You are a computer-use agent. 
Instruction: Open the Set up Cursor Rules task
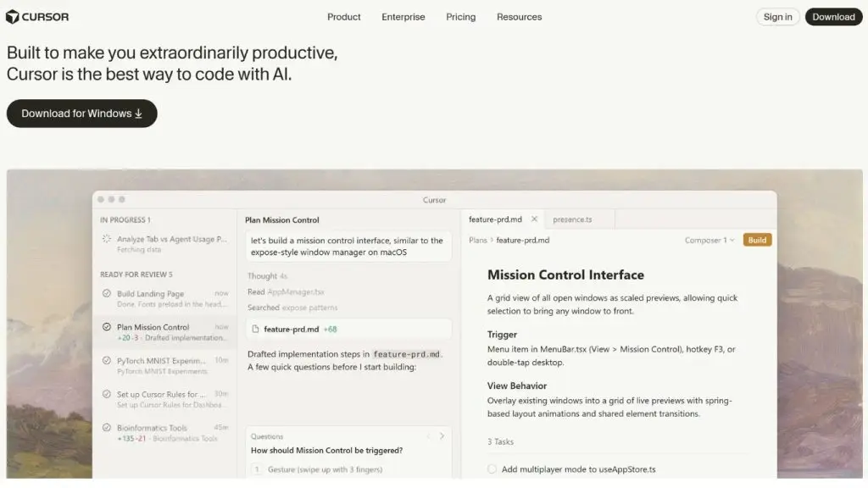pos(165,400)
